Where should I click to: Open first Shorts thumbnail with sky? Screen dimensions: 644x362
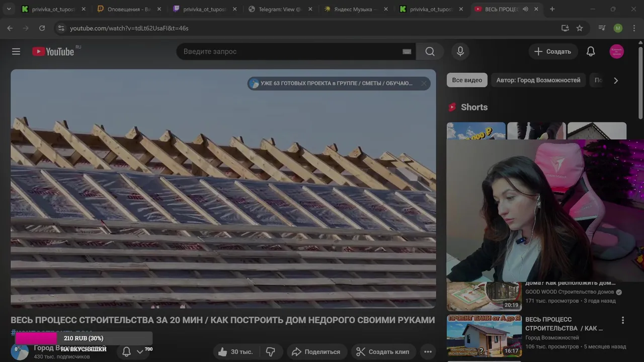pyautogui.click(x=476, y=131)
